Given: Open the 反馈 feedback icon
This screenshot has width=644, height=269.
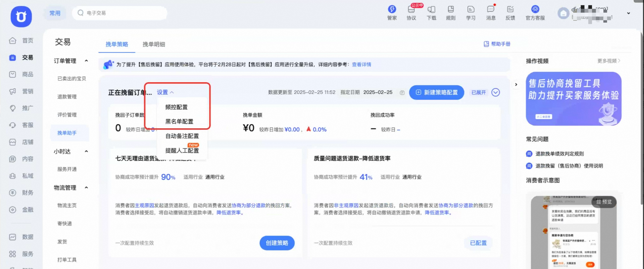Looking at the screenshot, I should point(510,13).
